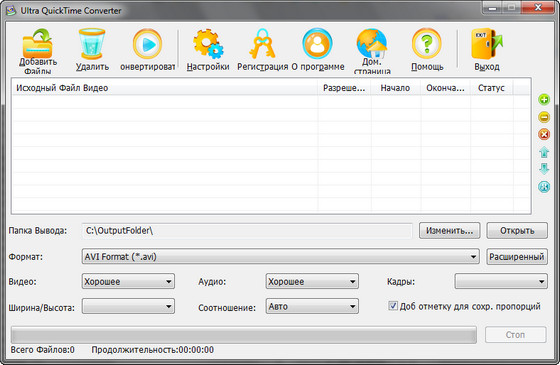The image size is (560, 365).
Task: Click the green plus side icon
Action: (x=544, y=100)
